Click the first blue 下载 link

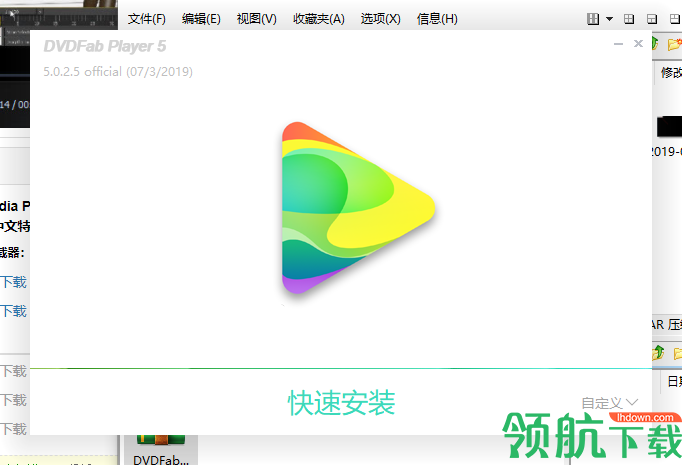(13, 282)
